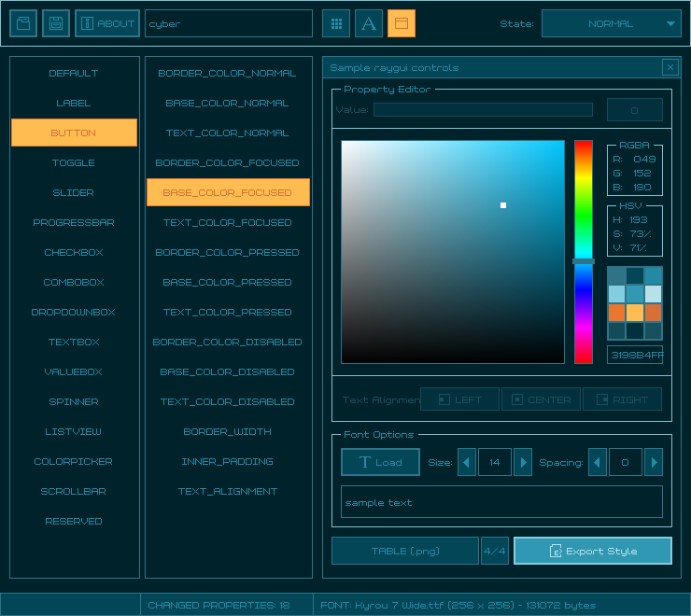This screenshot has width=691, height=616.
Task: Click the TABLE (.png) export format combo box
Action: tap(405, 551)
